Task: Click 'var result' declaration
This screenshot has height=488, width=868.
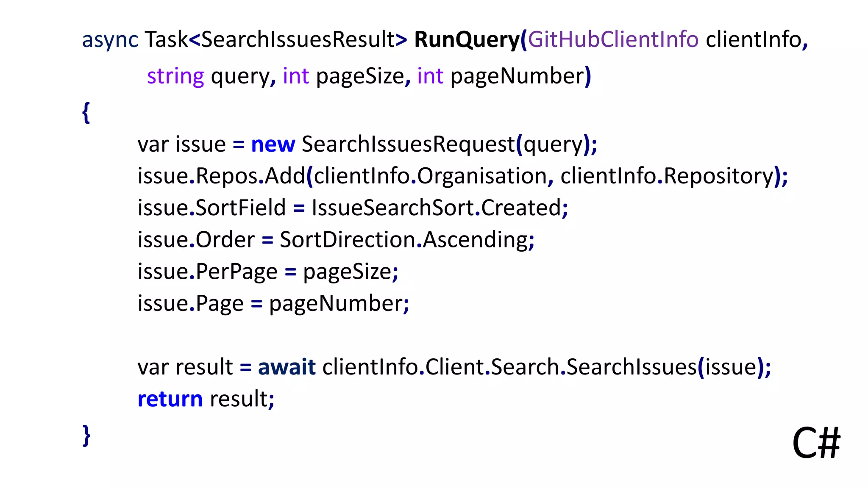Action: click(x=185, y=367)
